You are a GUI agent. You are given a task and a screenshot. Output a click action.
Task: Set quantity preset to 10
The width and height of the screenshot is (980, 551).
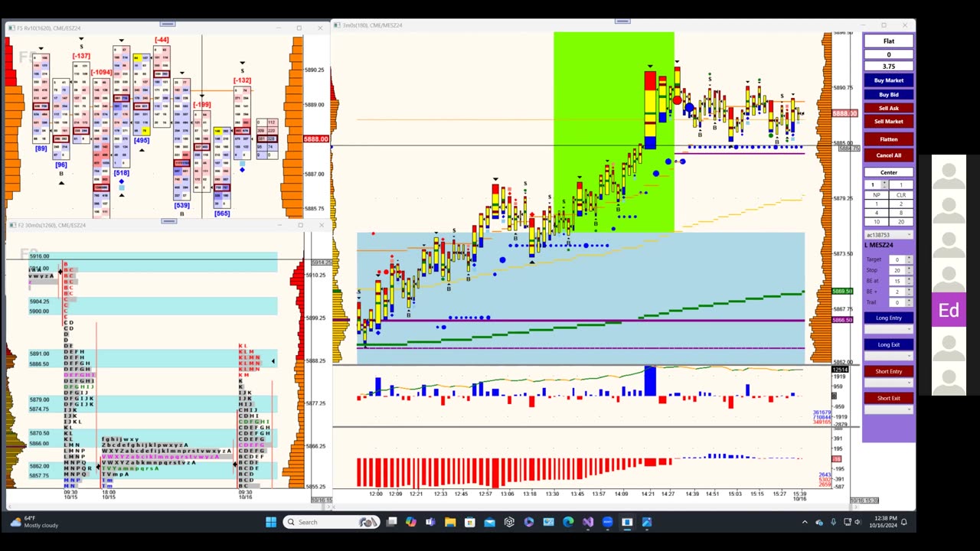(x=877, y=222)
